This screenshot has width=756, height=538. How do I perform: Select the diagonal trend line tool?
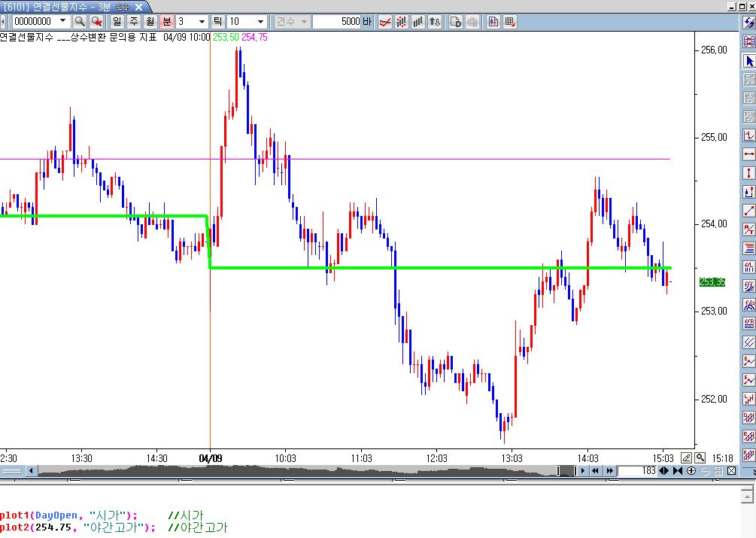pos(748,210)
